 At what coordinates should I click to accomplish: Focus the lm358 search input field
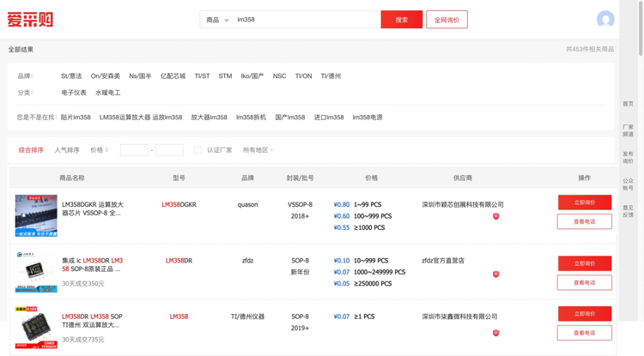[x=307, y=20]
